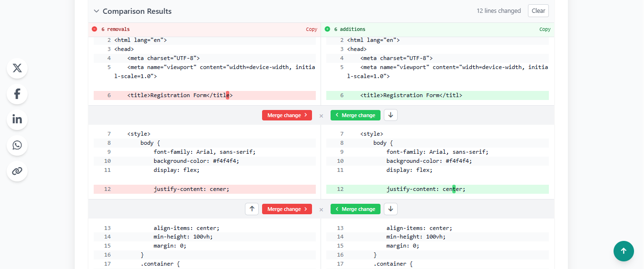The image size is (644, 269).
Task: Click right pane 'display: flex;' line
Action: tap(438, 170)
